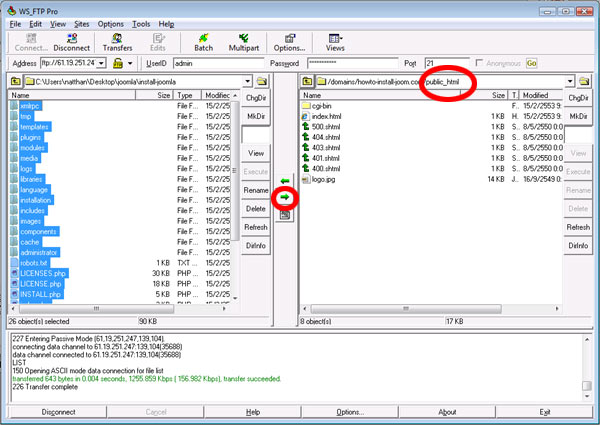Select the robots.txt file icon
This screenshot has width=600, height=425.
point(15,263)
